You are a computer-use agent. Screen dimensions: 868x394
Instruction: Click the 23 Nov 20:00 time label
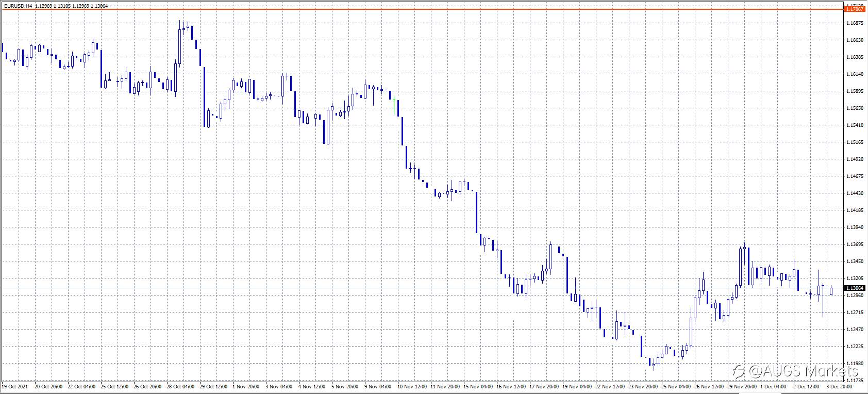coord(643,386)
